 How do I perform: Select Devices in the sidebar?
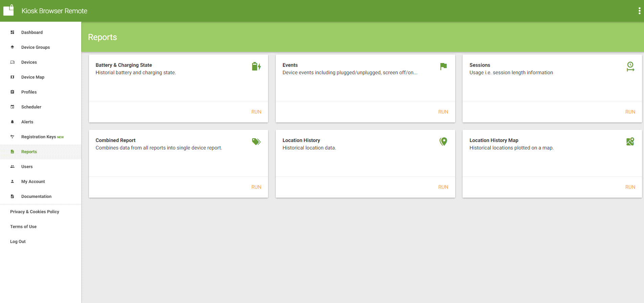(x=41, y=62)
